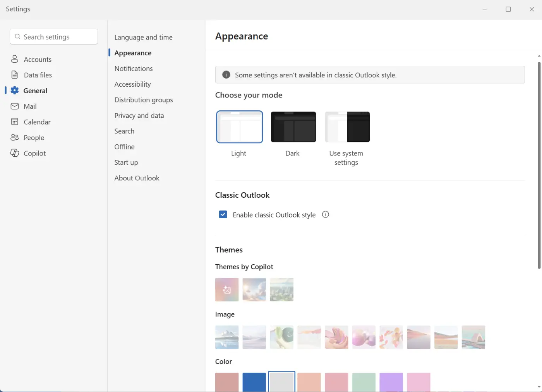Viewport: 542px width, 392px height.
Task: Maximize the Settings window
Action: 508,9
